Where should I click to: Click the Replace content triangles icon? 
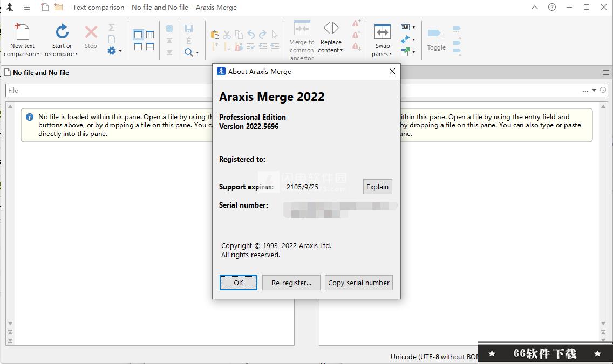(x=331, y=28)
